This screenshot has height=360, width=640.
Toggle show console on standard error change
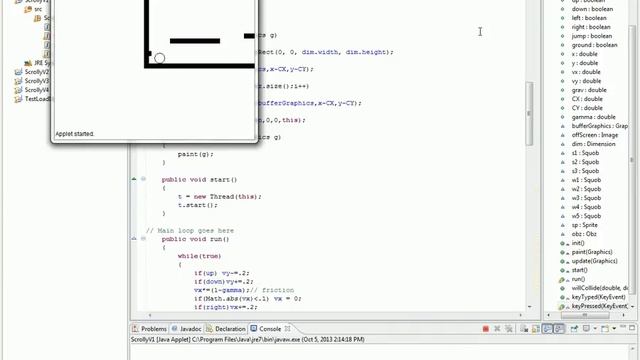pos(559,329)
